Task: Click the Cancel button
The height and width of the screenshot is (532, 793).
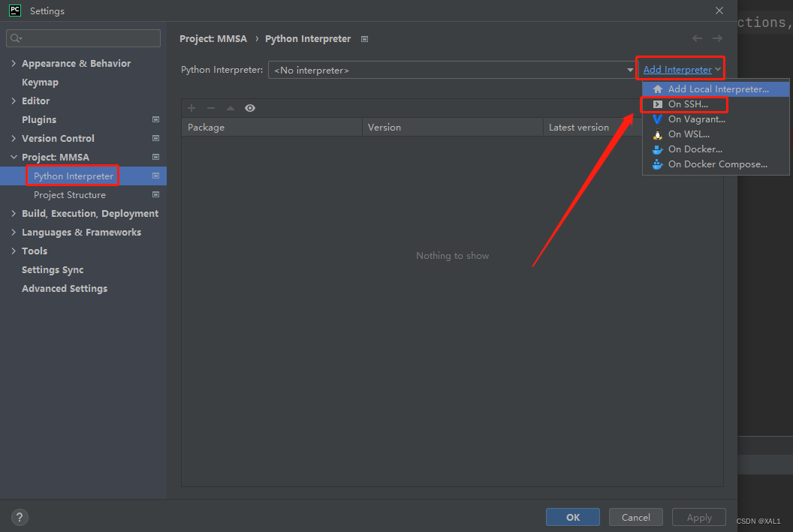Action: tap(636, 517)
